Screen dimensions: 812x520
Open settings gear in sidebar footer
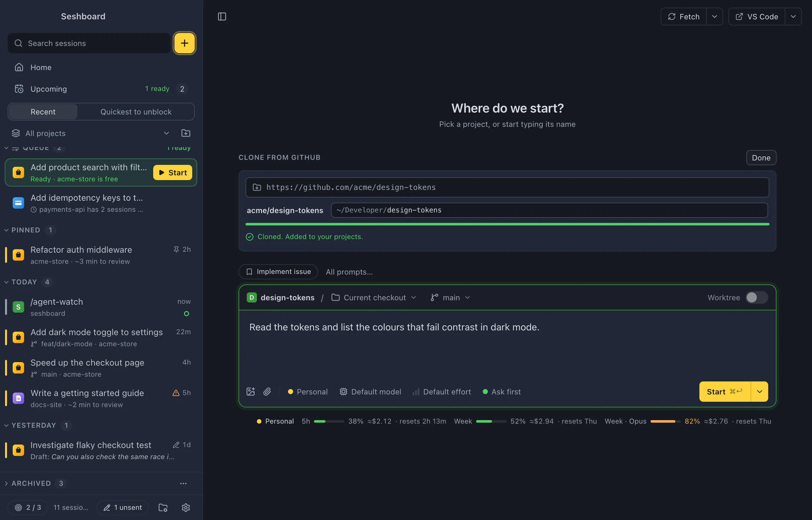[186, 508]
